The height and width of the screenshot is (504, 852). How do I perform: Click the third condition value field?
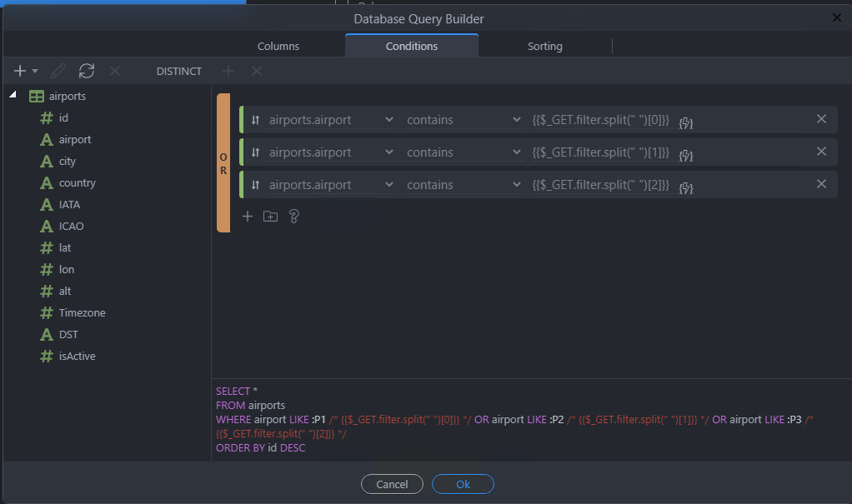[600, 185]
